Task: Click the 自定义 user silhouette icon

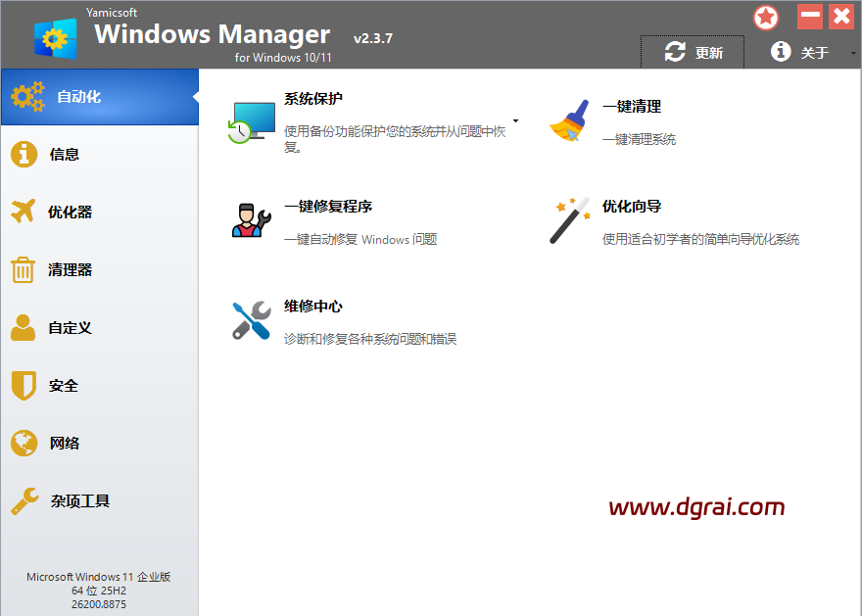Action: [24, 327]
